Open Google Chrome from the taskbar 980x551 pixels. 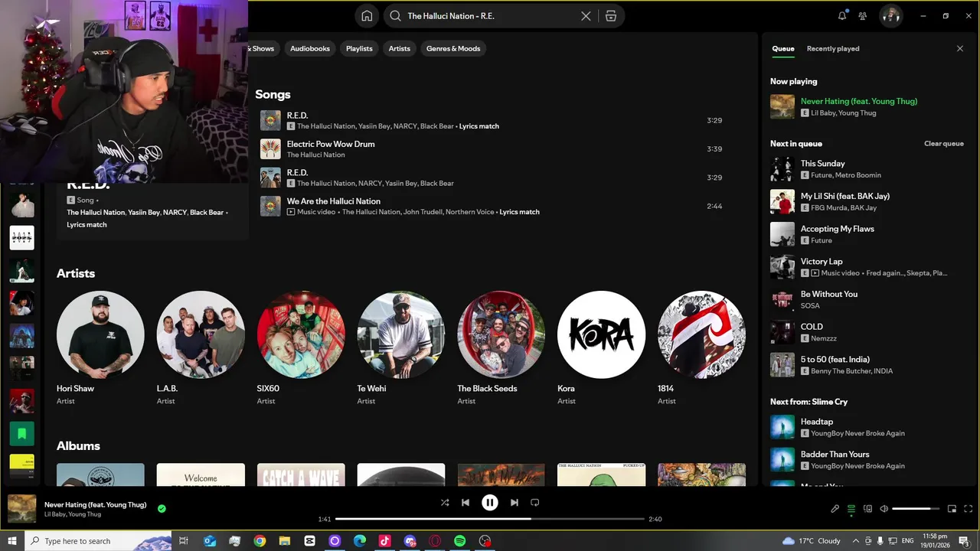point(260,541)
